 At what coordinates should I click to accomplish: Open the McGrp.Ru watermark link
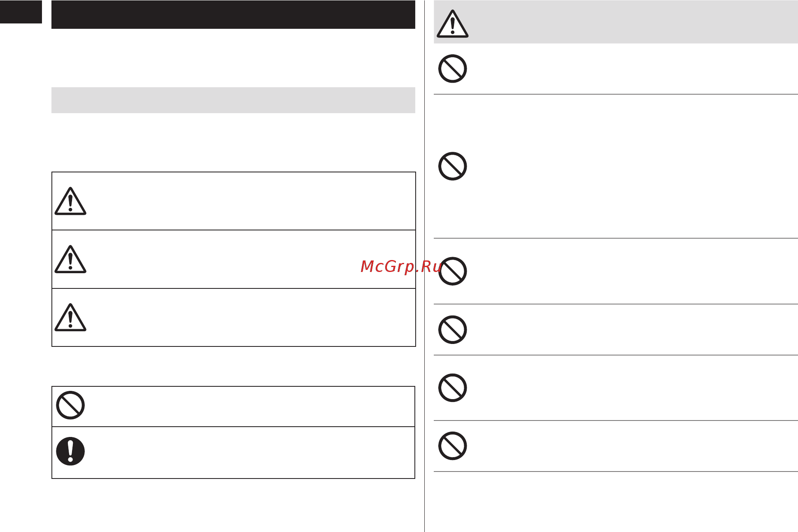coord(401,267)
